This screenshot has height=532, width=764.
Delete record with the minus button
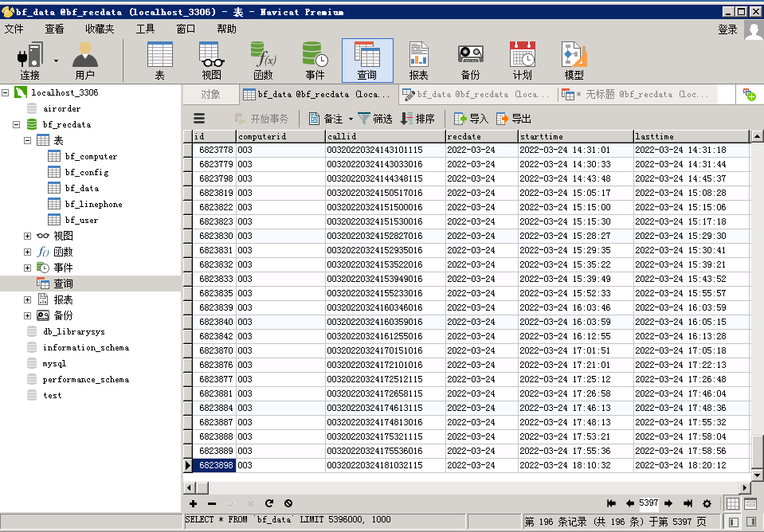[211, 504]
